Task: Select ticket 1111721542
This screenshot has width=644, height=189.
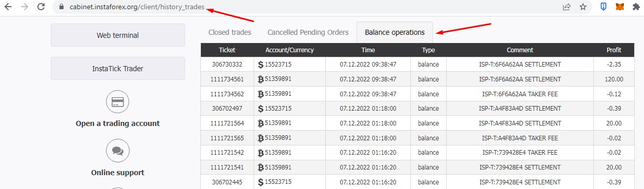Action: (227, 153)
